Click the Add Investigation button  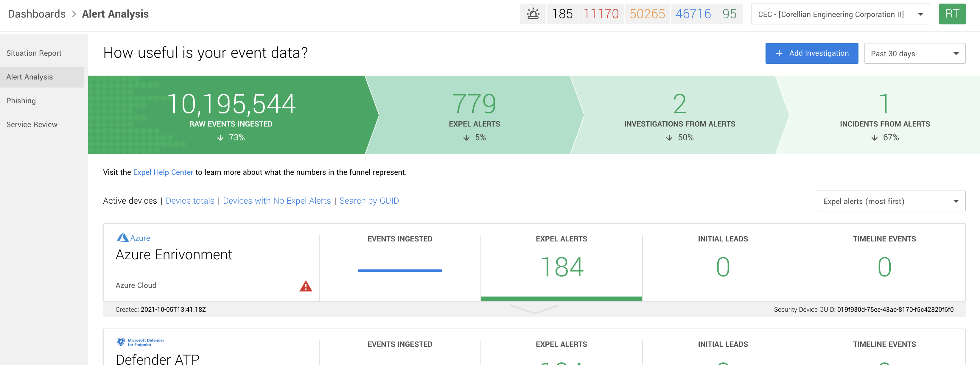tap(811, 53)
